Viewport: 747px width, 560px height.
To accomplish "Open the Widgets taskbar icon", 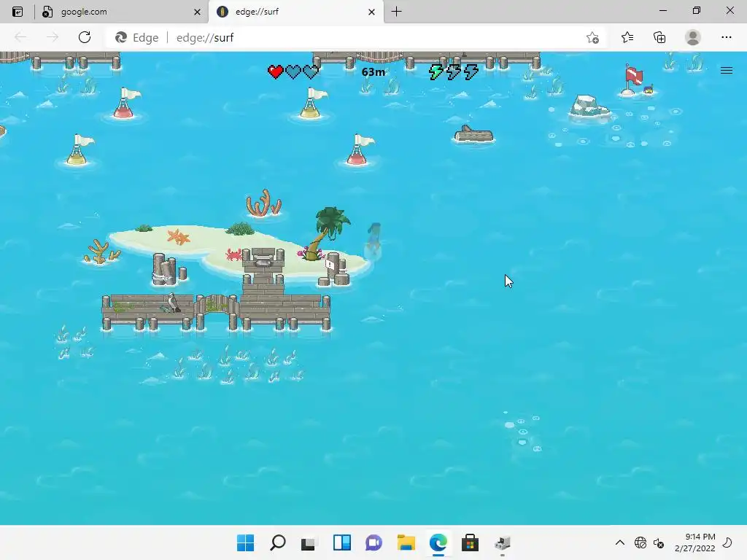I will 341,542.
